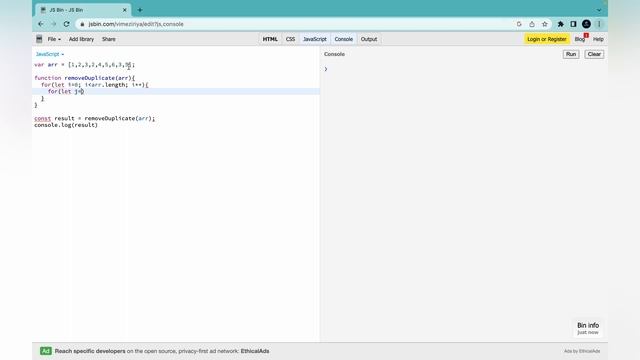Viewport: 640px width, 360px height.
Task: Click the EthicalAds advertisement link
Action: (162, 351)
